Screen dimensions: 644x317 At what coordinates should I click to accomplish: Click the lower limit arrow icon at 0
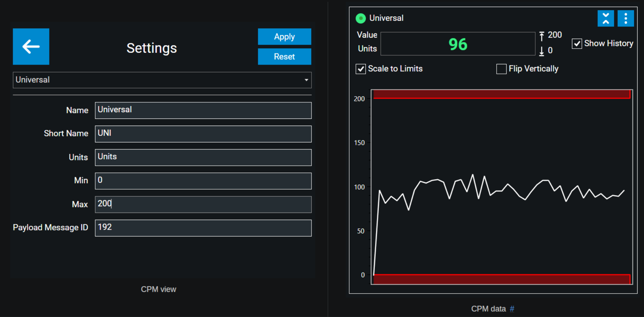[541, 51]
